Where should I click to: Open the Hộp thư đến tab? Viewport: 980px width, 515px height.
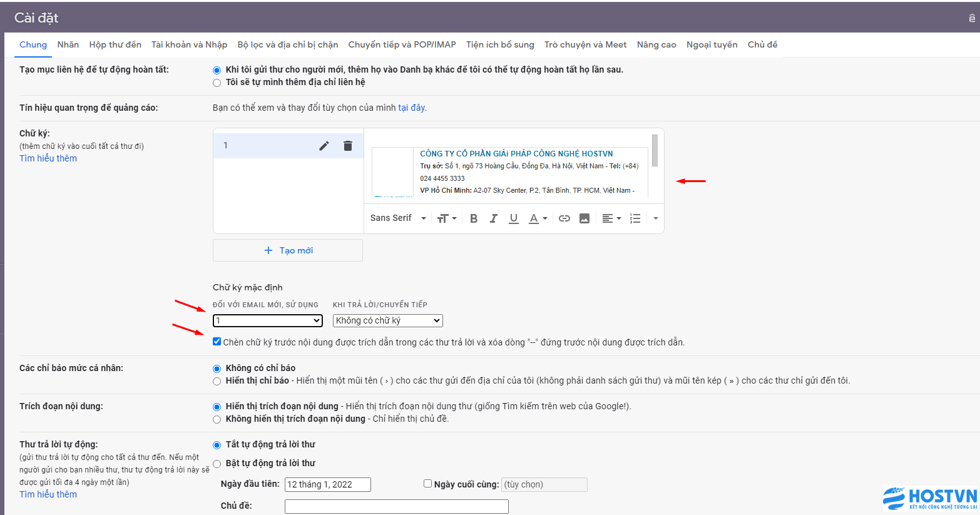pyautogui.click(x=115, y=44)
